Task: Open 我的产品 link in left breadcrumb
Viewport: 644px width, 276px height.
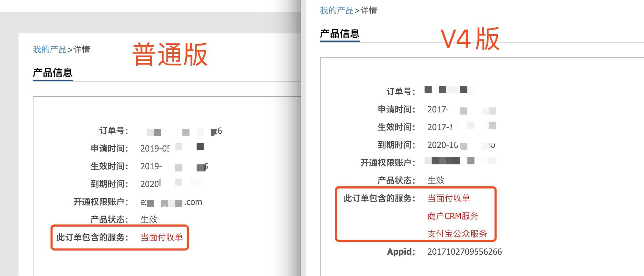Action: click(50, 49)
